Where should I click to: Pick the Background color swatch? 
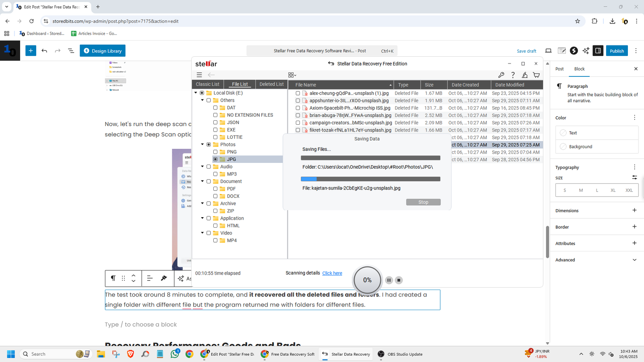pyautogui.click(x=563, y=147)
